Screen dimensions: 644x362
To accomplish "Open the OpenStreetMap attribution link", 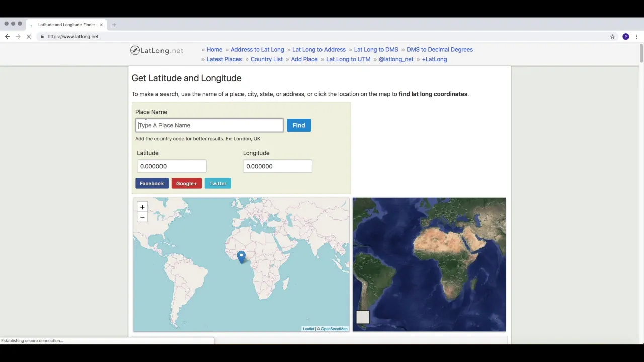I will [x=334, y=329].
